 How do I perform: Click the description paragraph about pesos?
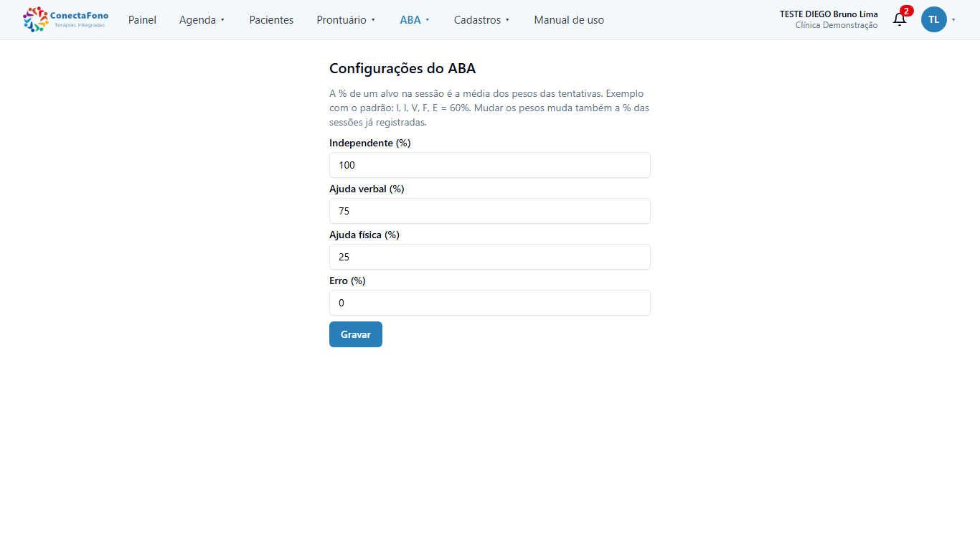click(489, 108)
